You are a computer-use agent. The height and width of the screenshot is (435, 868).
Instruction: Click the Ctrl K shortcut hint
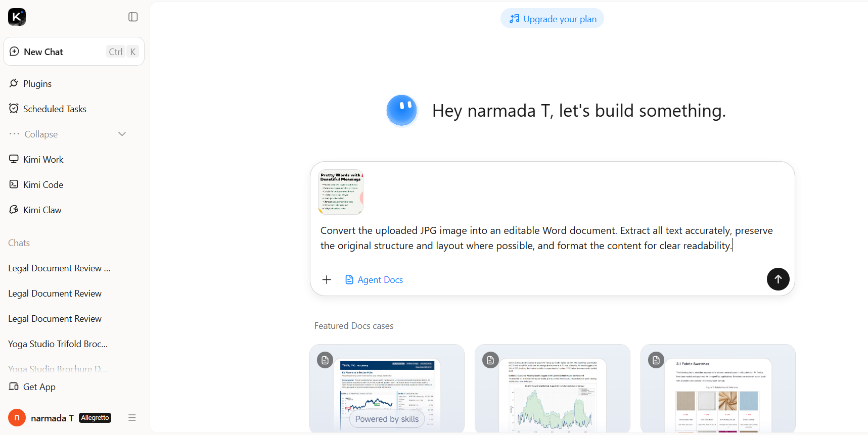pos(123,52)
